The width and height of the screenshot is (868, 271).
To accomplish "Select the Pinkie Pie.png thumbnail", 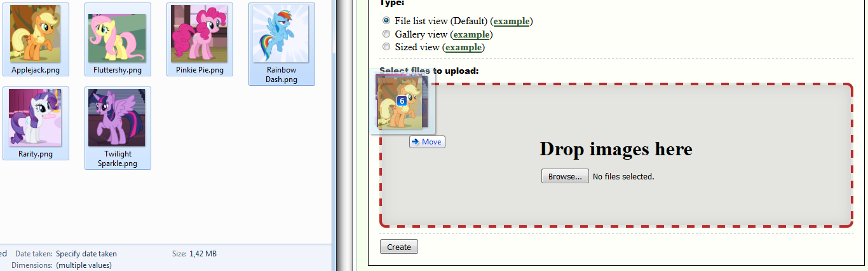I will coord(200,34).
